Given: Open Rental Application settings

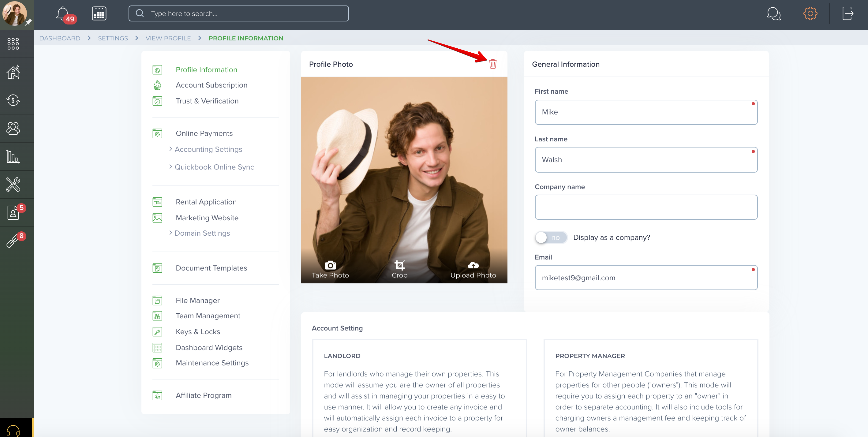Looking at the screenshot, I should tap(206, 202).
